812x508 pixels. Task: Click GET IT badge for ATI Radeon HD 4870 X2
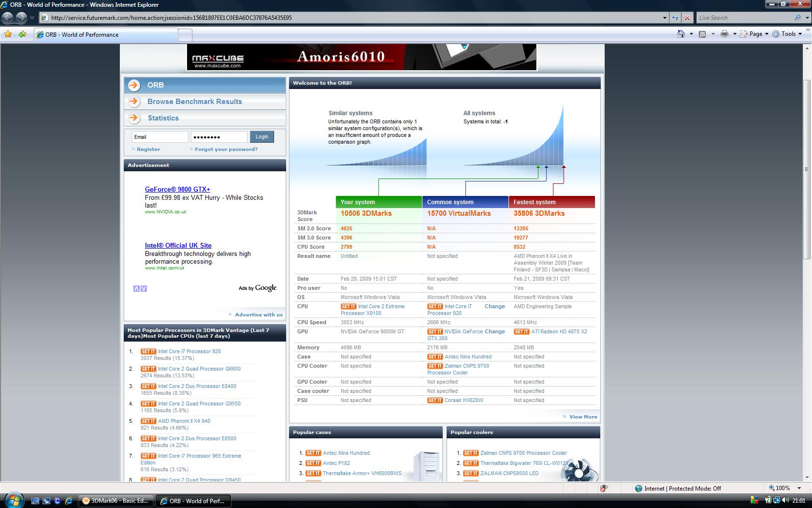point(522,331)
